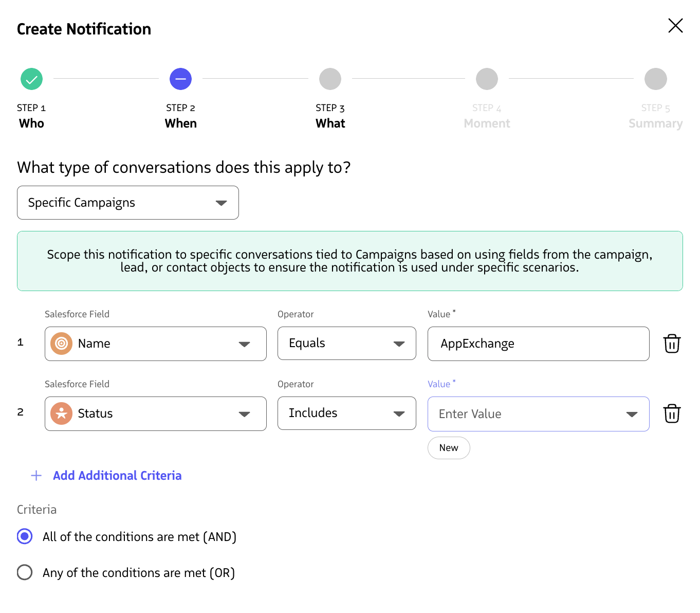Click the Step 5 Summary circle
This screenshot has height=613, width=700.
click(655, 79)
